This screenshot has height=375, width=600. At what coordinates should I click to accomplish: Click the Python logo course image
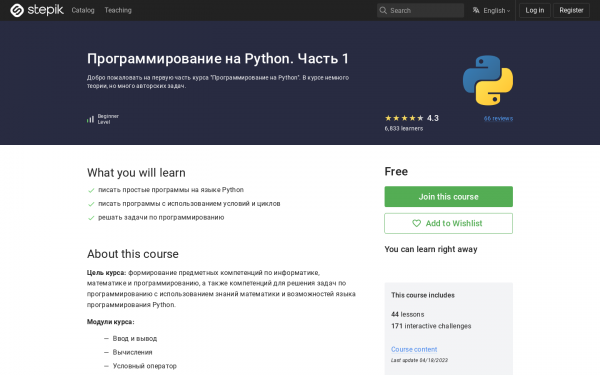488,80
